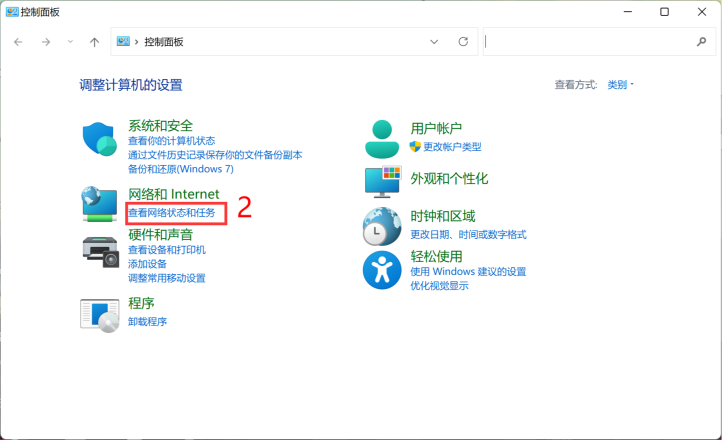Click the Programs disc icon
Image resolution: width=722 pixels, height=440 pixels.
click(x=100, y=315)
